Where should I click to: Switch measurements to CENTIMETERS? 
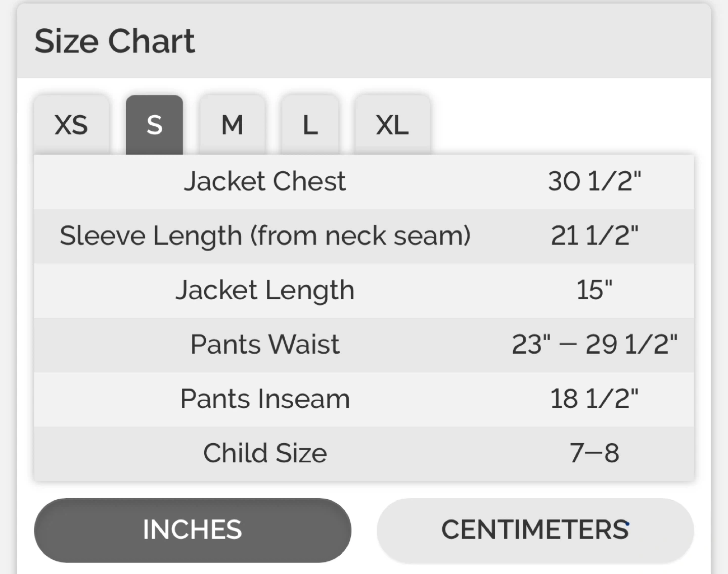point(535,530)
